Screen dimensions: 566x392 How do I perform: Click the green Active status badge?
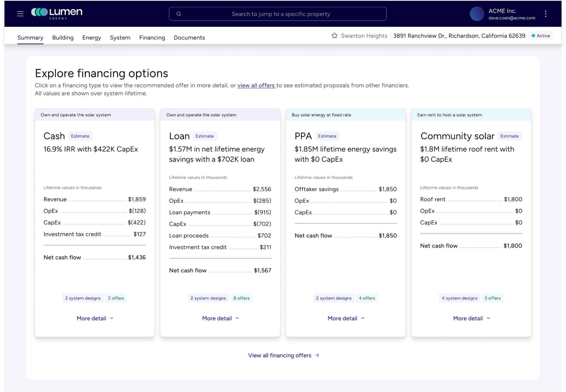[541, 36]
